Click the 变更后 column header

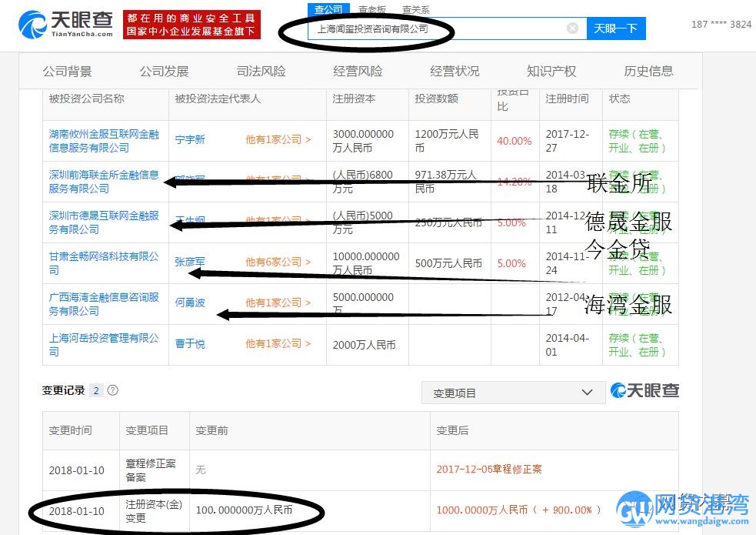tap(452, 430)
